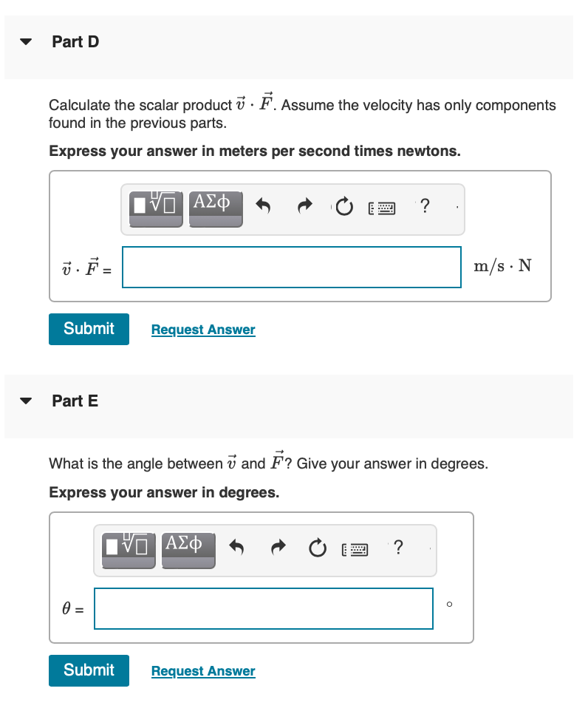The width and height of the screenshot is (588, 711).
Task: Collapse the Part D section
Action: click(25, 41)
